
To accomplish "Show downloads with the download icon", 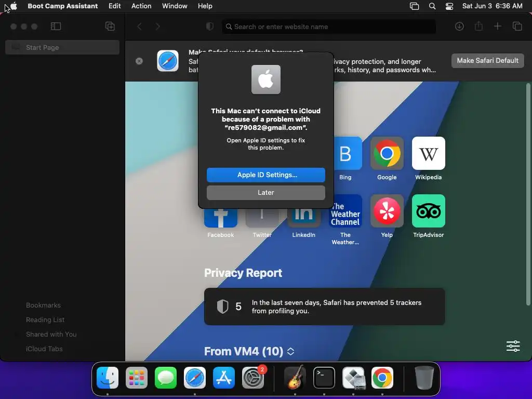I will [x=459, y=26].
